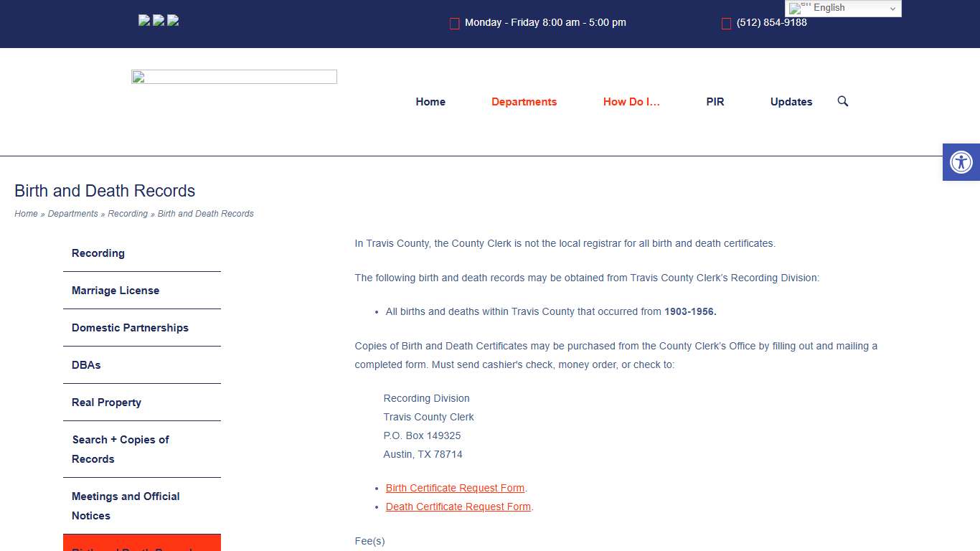The height and width of the screenshot is (551, 980).
Task: Click the clock icon beside business hours
Action: pos(454,23)
